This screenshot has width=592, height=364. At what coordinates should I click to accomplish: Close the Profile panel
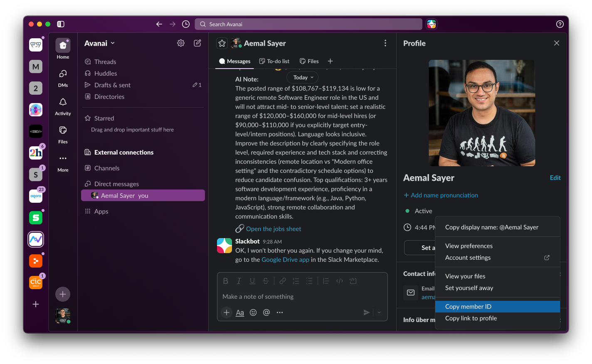coord(557,43)
